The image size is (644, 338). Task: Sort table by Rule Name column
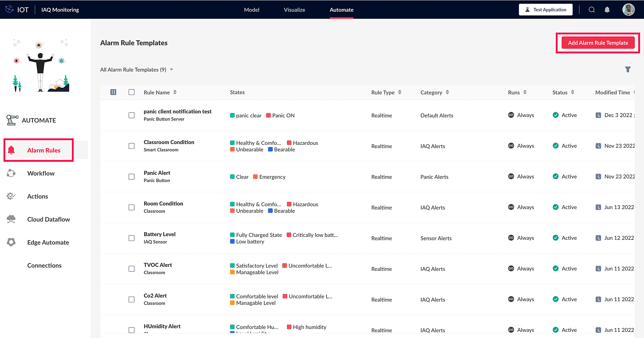click(x=175, y=92)
